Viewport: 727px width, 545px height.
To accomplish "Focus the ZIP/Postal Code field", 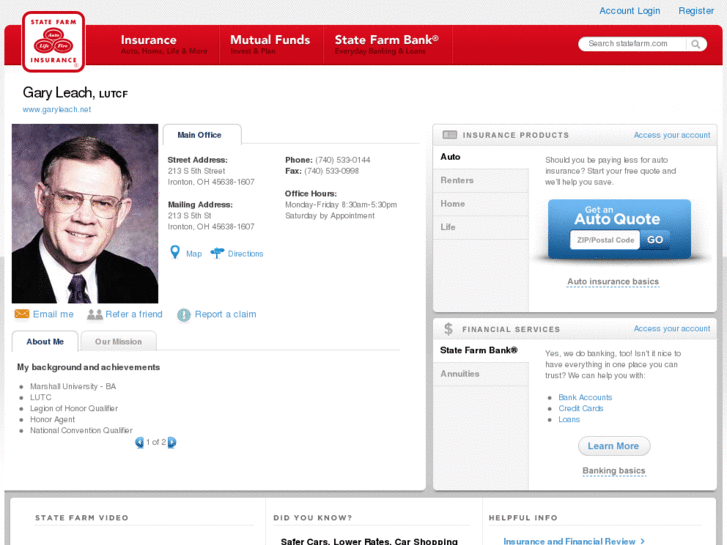I will click(605, 240).
